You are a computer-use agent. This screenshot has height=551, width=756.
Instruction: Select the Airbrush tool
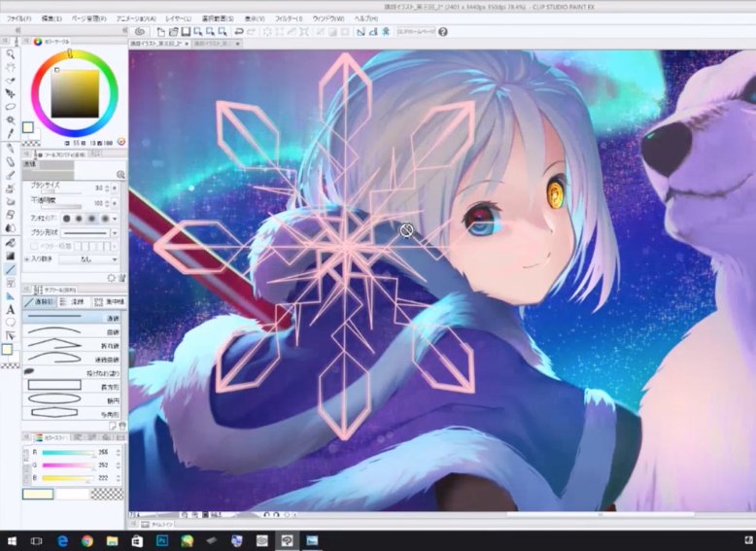coord(10,189)
